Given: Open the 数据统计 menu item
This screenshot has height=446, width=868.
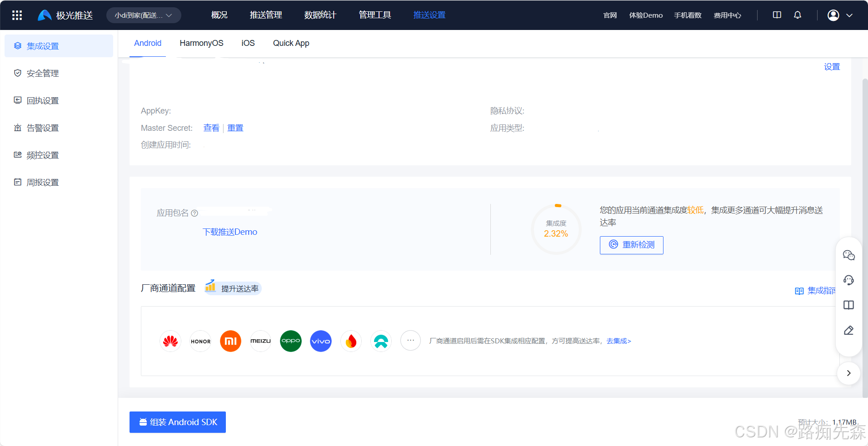Looking at the screenshot, I should coord(319,15).
